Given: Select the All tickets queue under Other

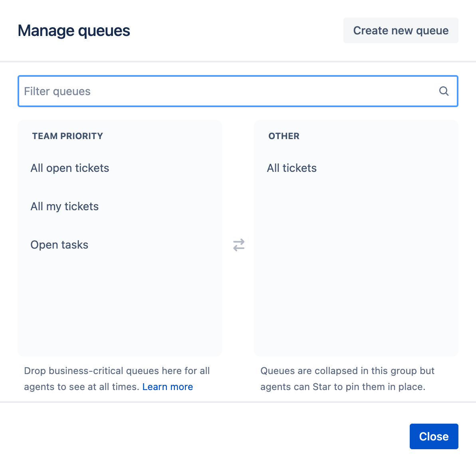Looking at the screenshot, I should [292, 168].
